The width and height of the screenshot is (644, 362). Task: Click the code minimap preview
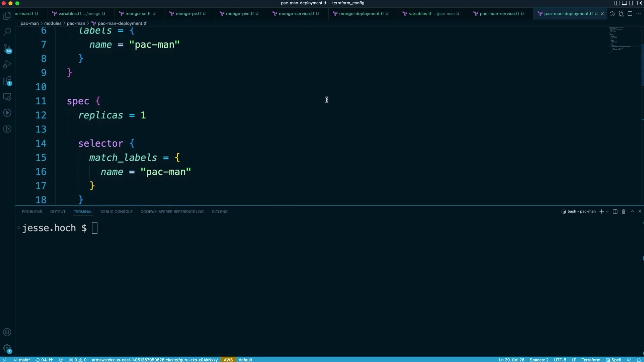(621, 39)
